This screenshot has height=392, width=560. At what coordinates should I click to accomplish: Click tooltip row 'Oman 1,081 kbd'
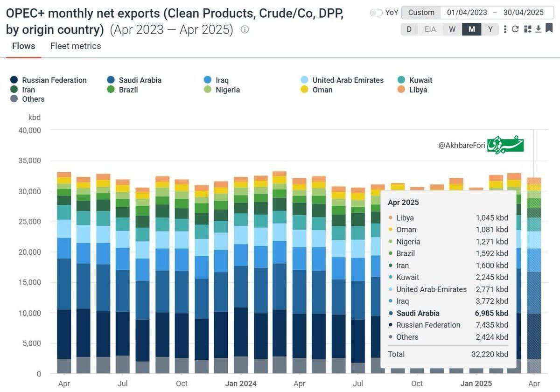click(448, 230)
